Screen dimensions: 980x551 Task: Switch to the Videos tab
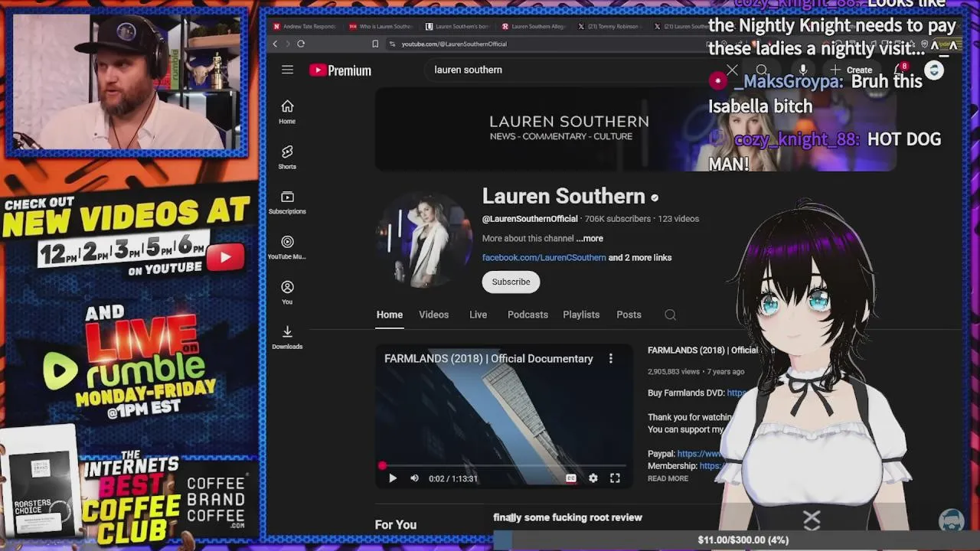[x=433, y=315]
